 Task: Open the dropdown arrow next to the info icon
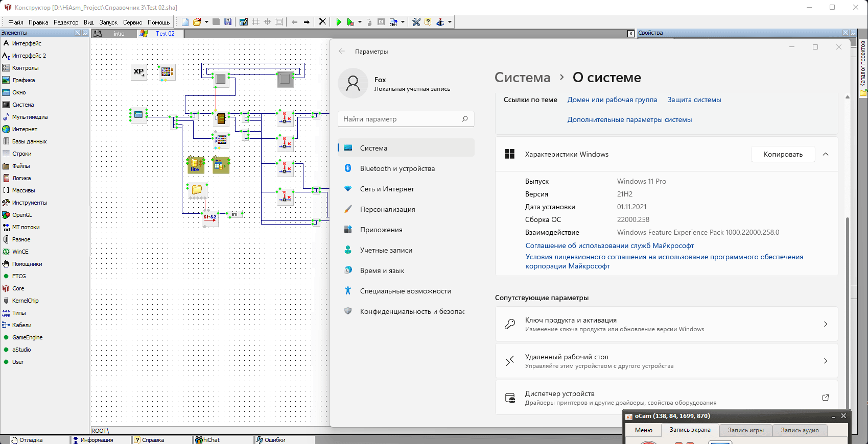pos(450,22)
